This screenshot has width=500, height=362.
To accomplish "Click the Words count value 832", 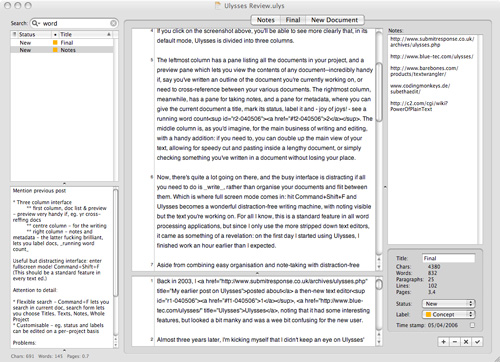I will point(432,273).
